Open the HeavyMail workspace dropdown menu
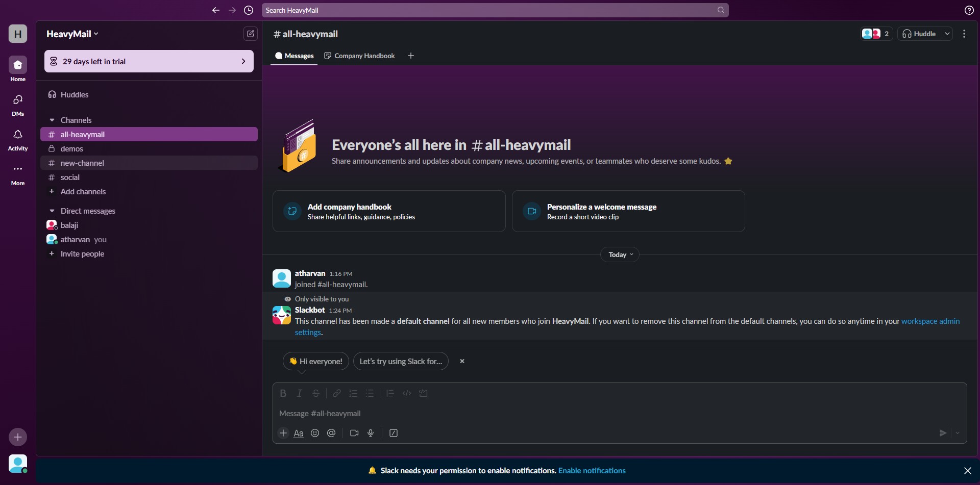This screenshot has width=980, height=485. (72, 34)
